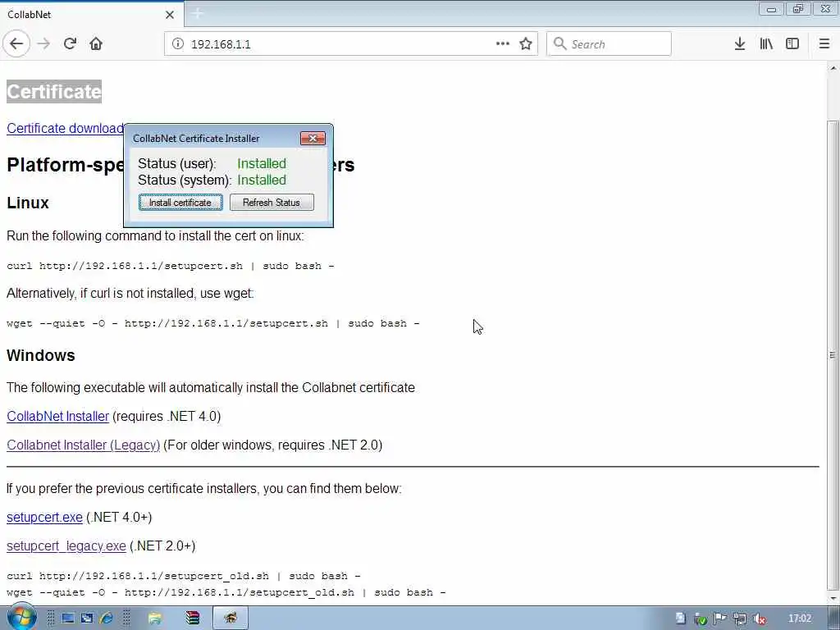Screen dimensions: 840x630
Task: Click the green shield tray icon
Action: point(701,619)
